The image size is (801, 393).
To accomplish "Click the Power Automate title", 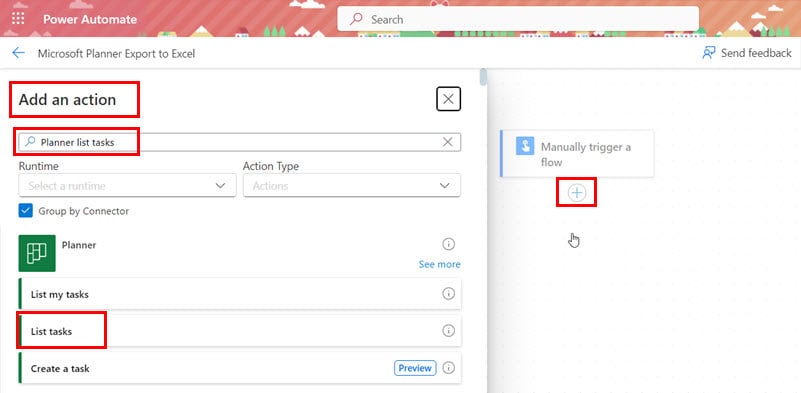I will click(90, 19).
